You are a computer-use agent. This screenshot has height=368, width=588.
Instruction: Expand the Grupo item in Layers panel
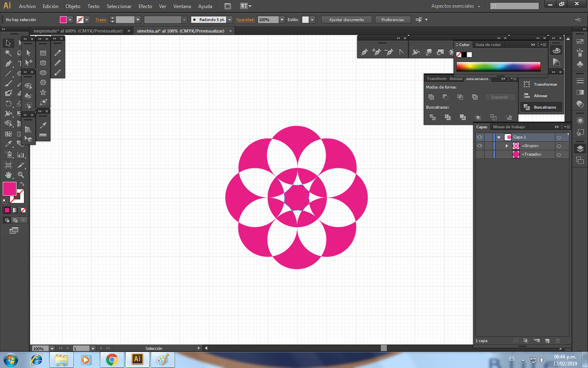(507, 146)
